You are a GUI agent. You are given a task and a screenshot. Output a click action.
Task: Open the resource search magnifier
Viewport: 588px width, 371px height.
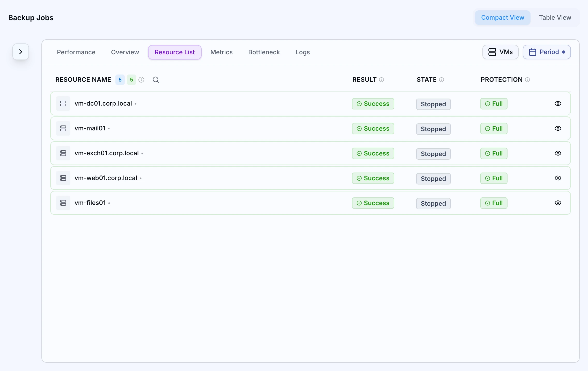click(156, 80)
